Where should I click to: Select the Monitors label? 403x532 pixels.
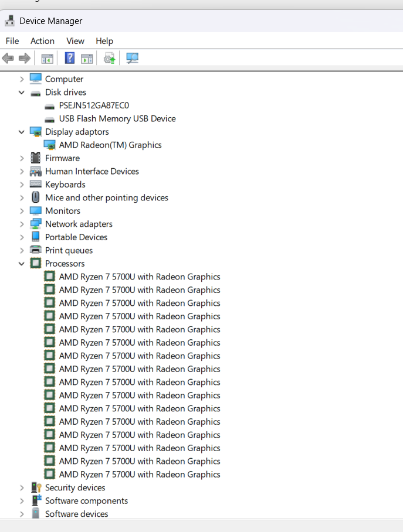pyautogui.click(x=63, y=211)
